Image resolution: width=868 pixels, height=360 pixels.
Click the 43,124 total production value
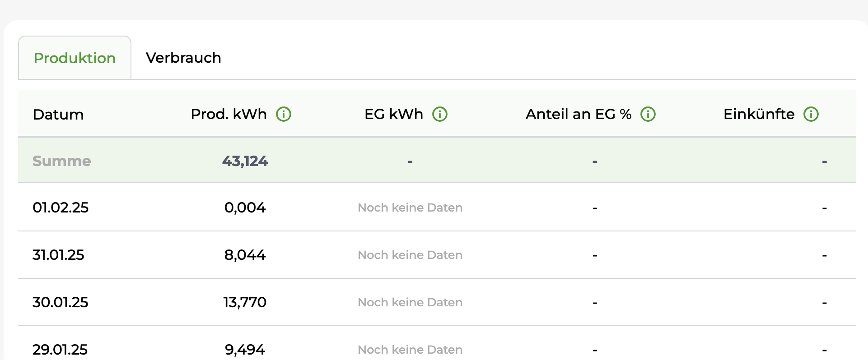[x=245, y=161]
